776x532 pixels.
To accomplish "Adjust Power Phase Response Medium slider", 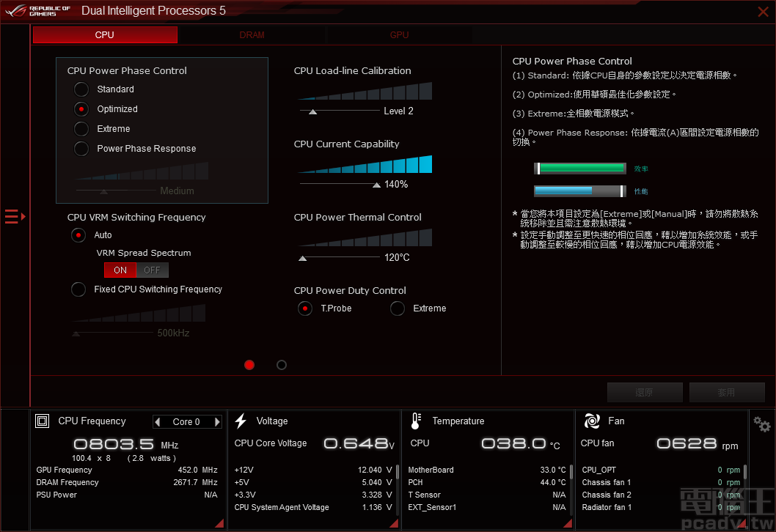I will [104, 191].
